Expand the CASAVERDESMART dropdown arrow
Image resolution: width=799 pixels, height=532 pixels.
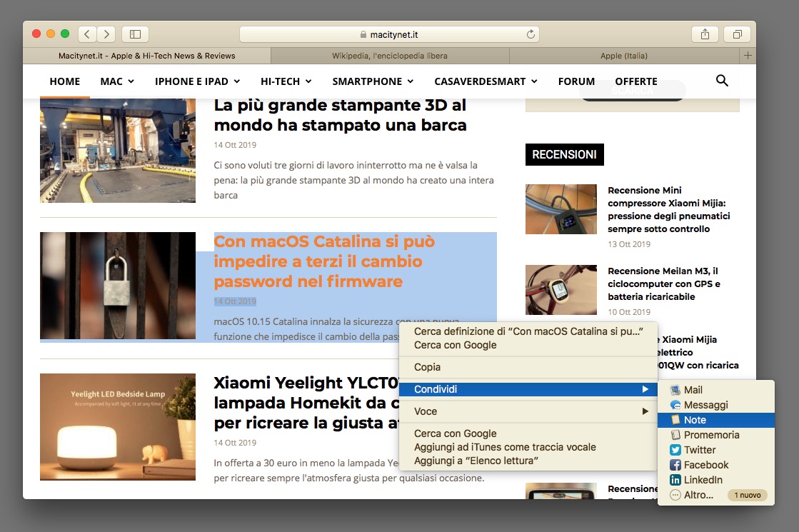click(x=534, y=81)
